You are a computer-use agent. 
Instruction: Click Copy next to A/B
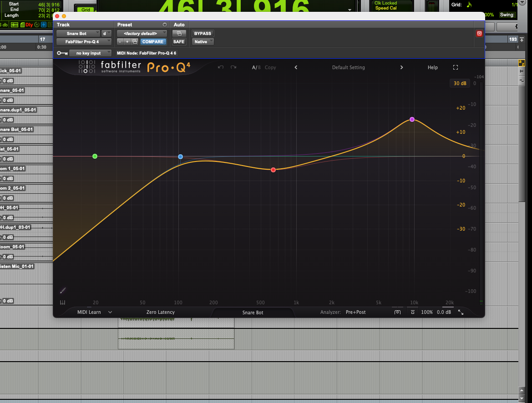pyautogui.click(x=270, y=67)
